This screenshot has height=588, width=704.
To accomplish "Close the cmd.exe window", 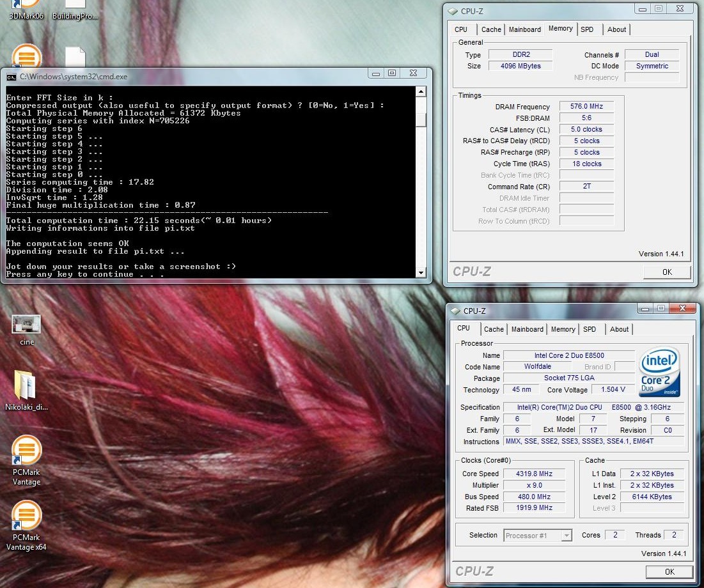I will tap(414, 73).
